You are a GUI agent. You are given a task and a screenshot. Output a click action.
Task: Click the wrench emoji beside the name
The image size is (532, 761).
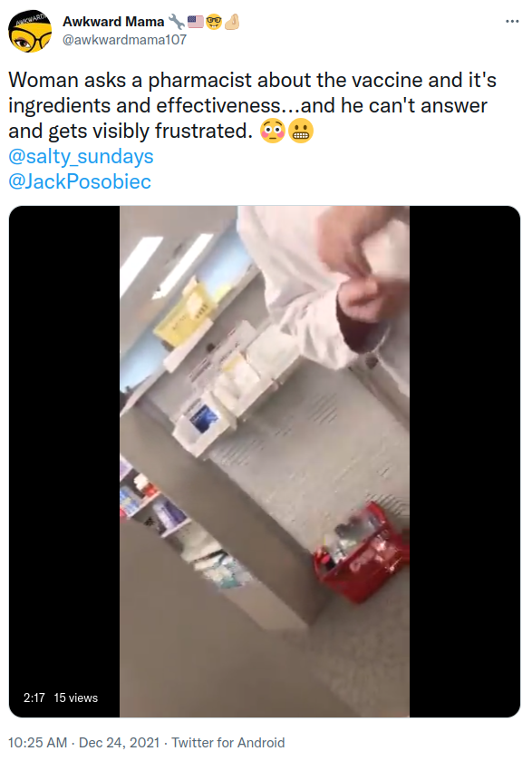[177, 22]
